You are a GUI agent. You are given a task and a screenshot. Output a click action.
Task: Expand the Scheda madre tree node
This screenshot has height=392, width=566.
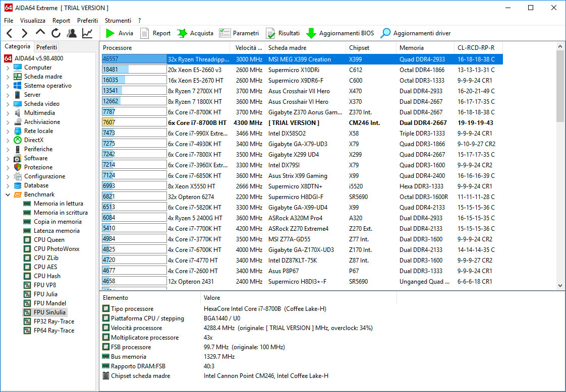[x=8, y=77]
